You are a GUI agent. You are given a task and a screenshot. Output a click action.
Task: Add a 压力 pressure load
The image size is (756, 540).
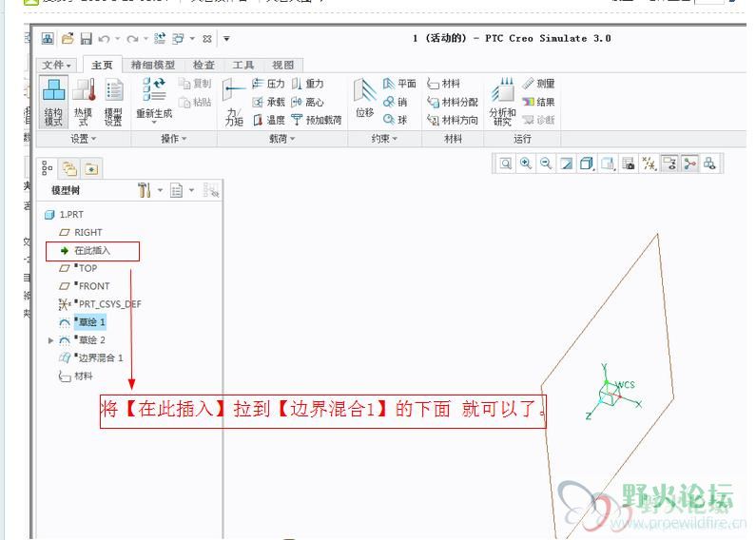pyautogui.click(x=268, y=84)
